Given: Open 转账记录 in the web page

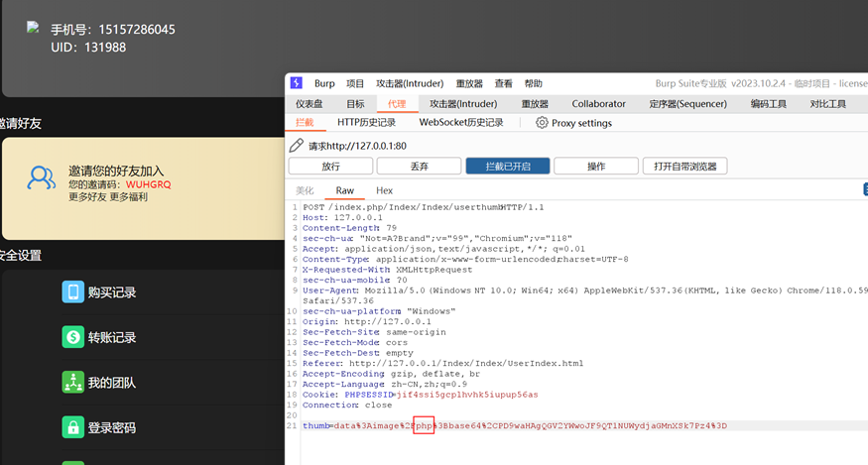Looking at the screenshot, I should 112,337.
